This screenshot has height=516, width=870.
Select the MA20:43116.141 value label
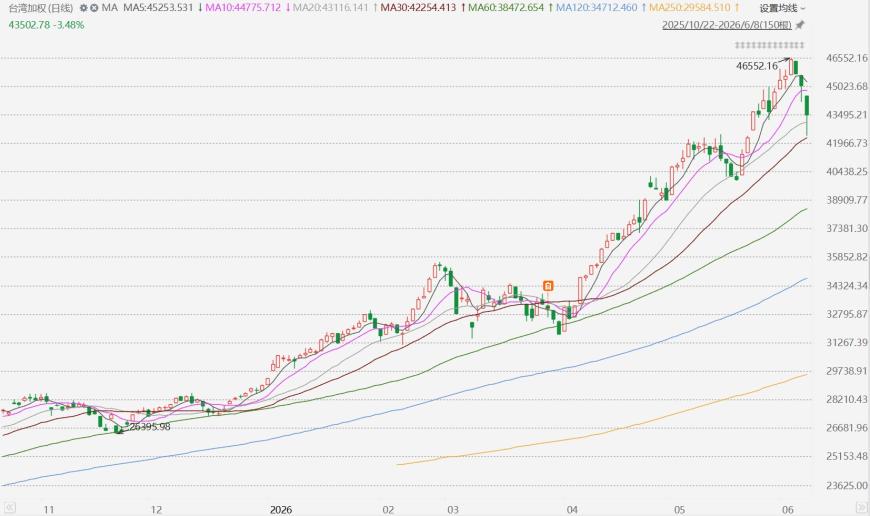[x=330, y=8]
